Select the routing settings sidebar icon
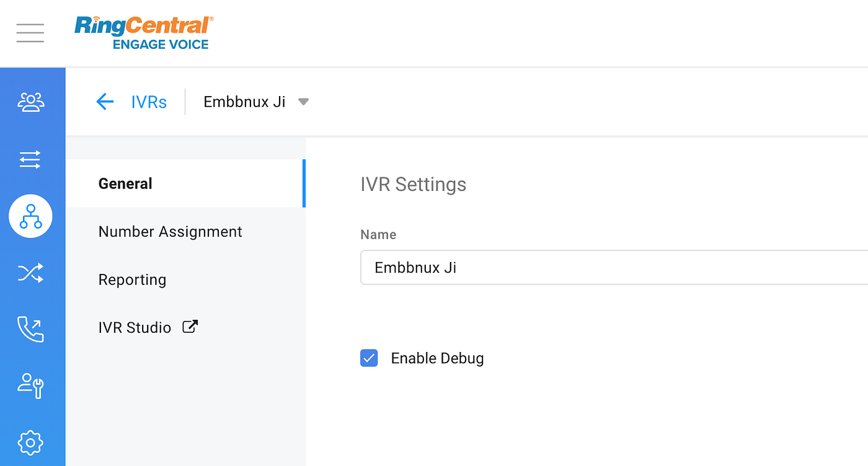Screen dimensions: 868x466 pos(31,159)
